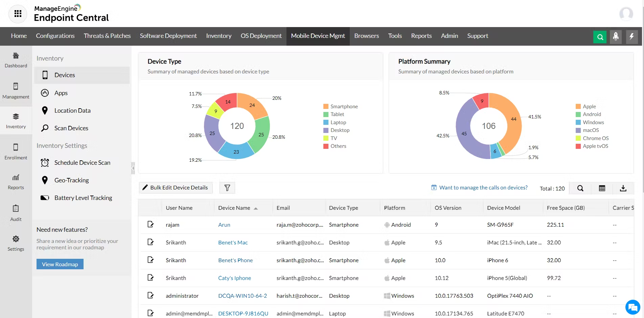Open the live chat bubble icon
Image resolution: width=644 pixels, height=318 pixels.
pos(632,307)
